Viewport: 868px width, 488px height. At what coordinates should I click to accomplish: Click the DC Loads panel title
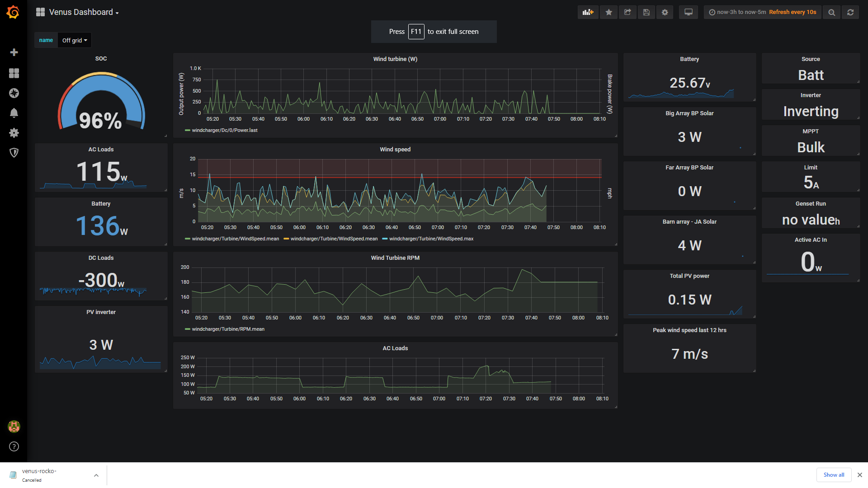pyautogui.click(x=101, y=258)
